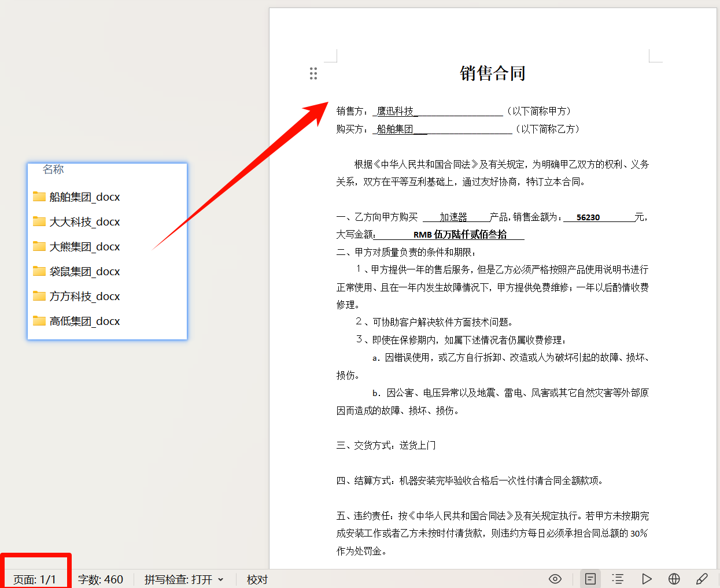Switch to edit mode via pen icon

702,579
